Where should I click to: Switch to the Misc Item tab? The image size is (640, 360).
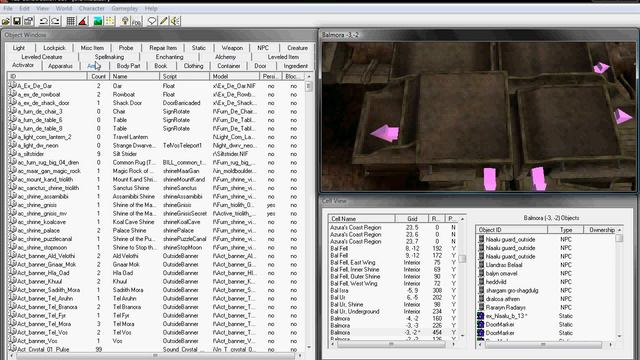(x=92, y=48)
